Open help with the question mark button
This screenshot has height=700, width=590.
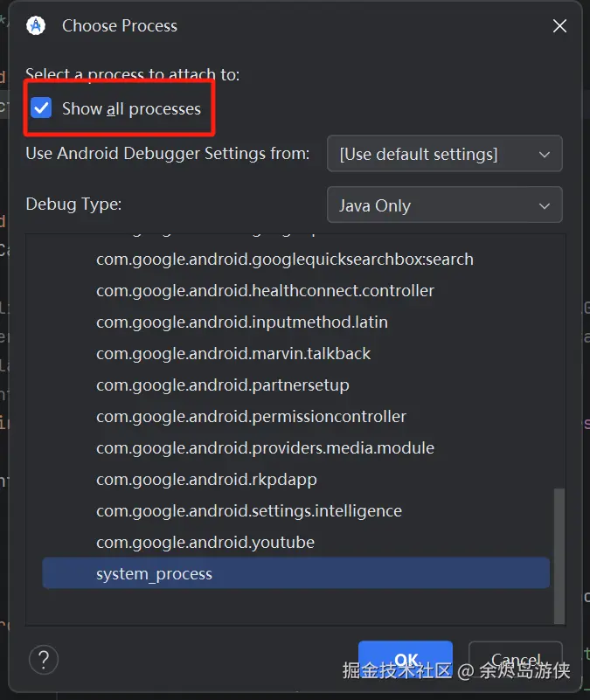(44, 660)
